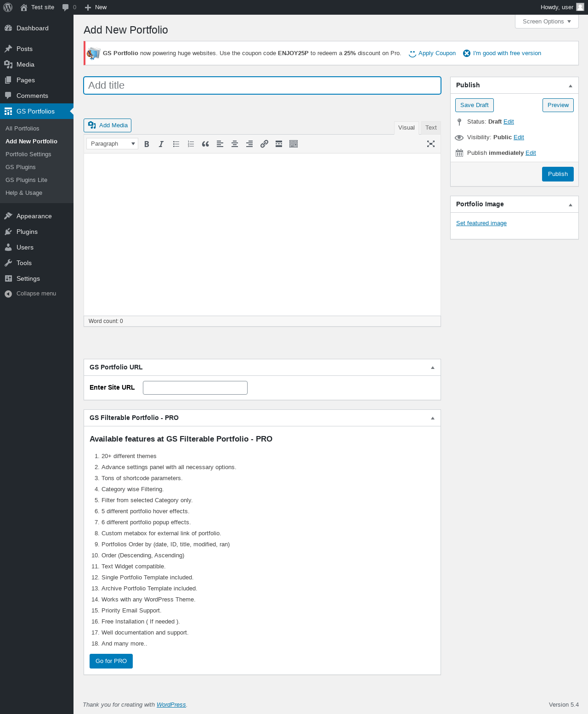Toggle italic formatting
Viewport: 588px width, 714px height.
161,144
